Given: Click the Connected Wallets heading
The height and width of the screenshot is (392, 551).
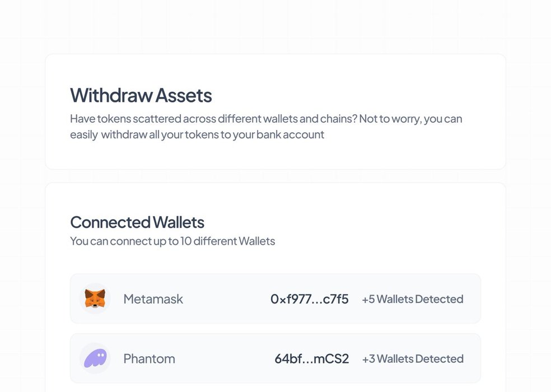Looking at the screenshot, I should 137,222.
